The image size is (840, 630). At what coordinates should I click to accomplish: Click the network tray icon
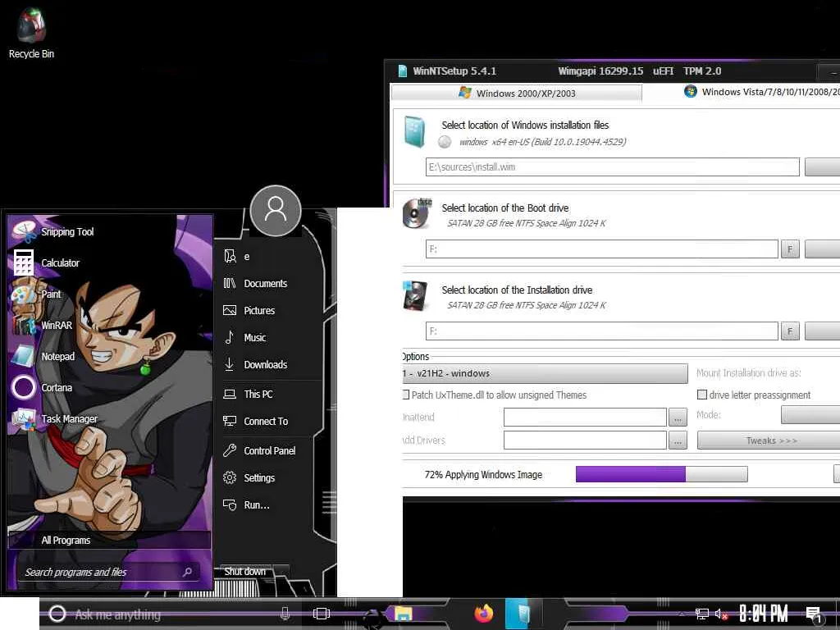point(702,614)
